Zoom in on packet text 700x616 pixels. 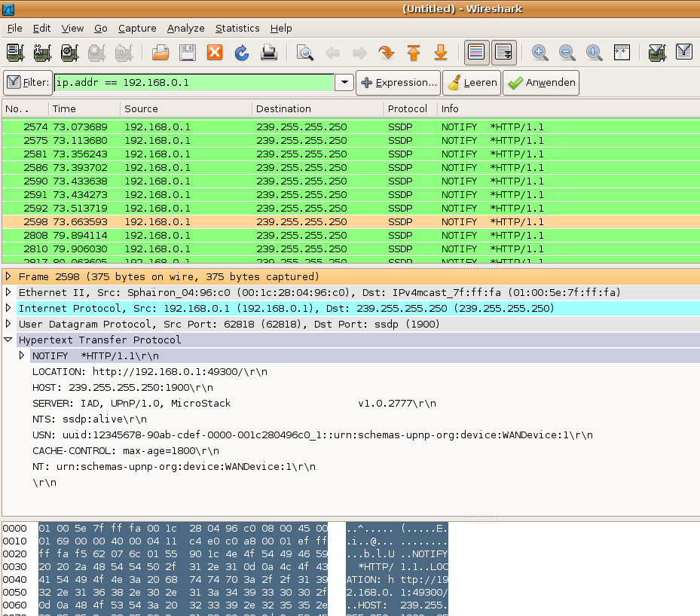[540, 53]
